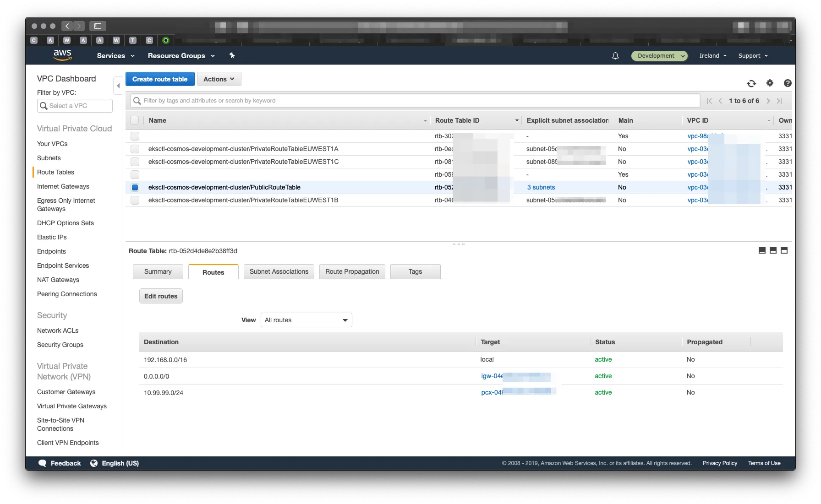821x504 pixels.
Task: Select the checkbox for PrivateRouteTableEUWEST1B
Action: [135, 200]
